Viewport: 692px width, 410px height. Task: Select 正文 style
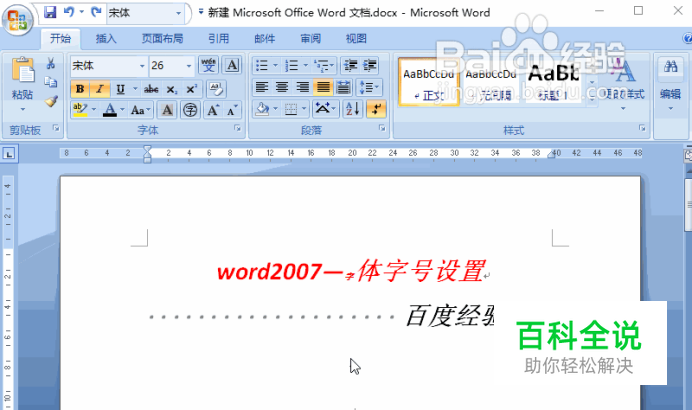pyautogui.click(x=429, y=82)
